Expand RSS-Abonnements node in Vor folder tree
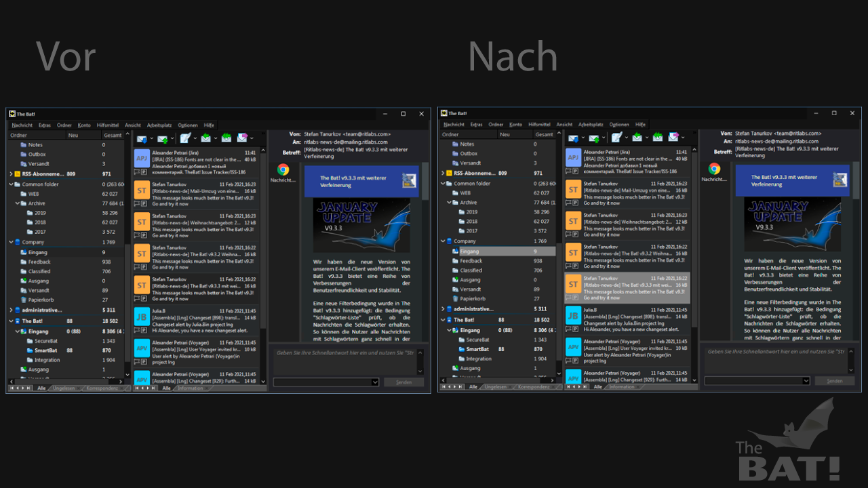This screenshot has width=868, height=488. [x=11, y=174]
